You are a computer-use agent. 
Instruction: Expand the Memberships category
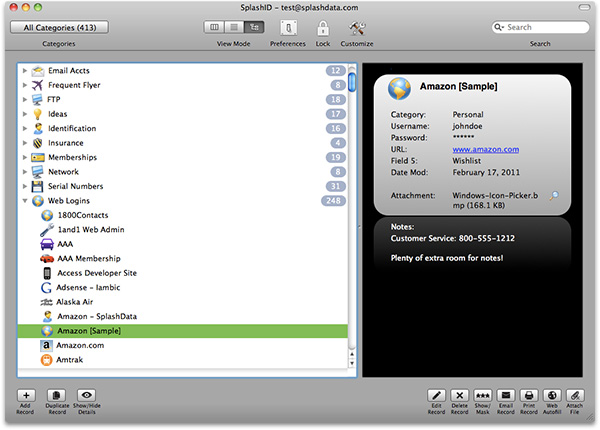pyautogui.click(x=24, y=157)
